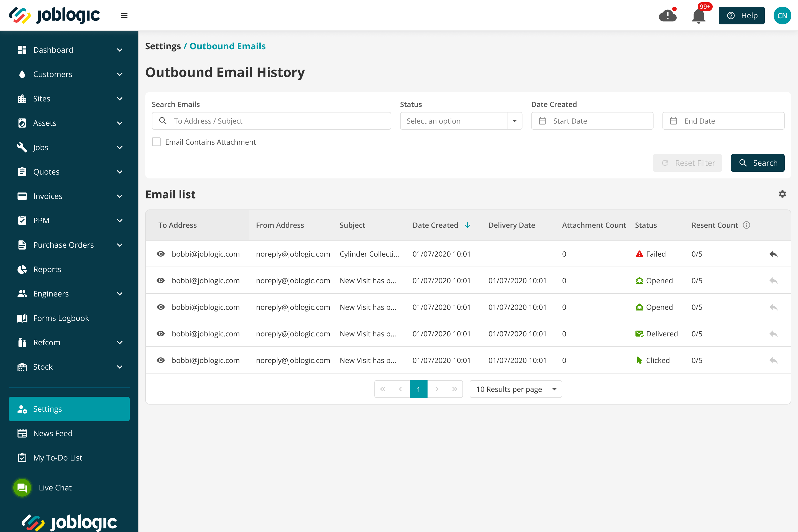Expand the PPM menu chevron

[x=119, y=221]
